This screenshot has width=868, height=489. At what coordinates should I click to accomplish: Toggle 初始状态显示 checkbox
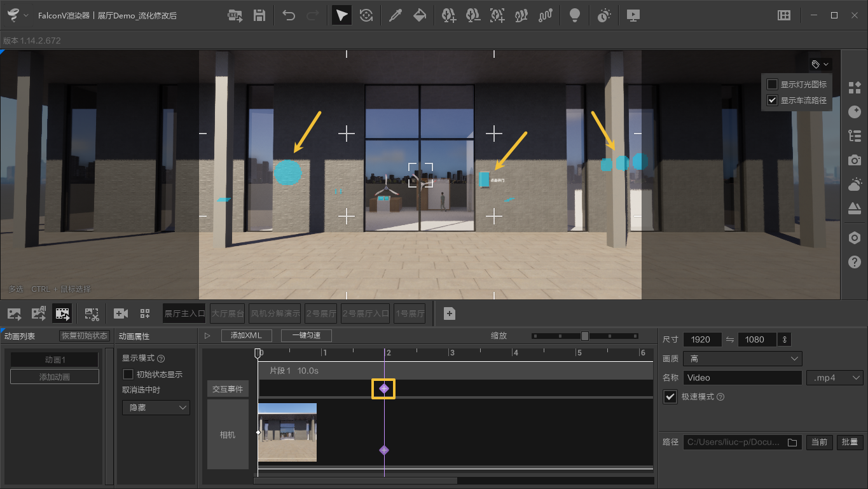point(128,375)
